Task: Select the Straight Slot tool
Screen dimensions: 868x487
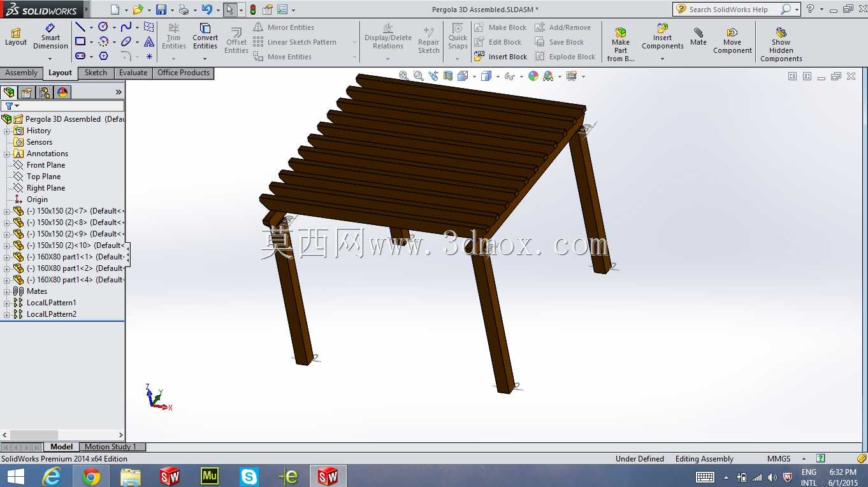Action: point(80,56)
